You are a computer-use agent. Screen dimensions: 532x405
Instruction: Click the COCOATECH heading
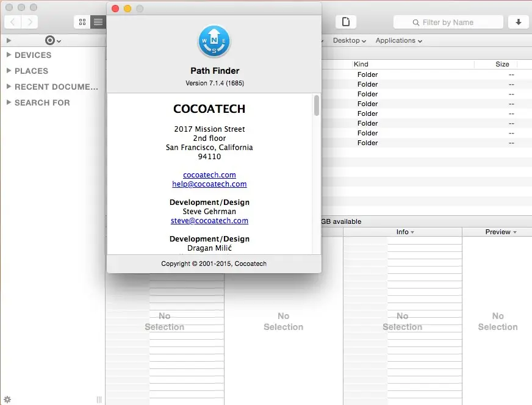[x=209, y=109]
